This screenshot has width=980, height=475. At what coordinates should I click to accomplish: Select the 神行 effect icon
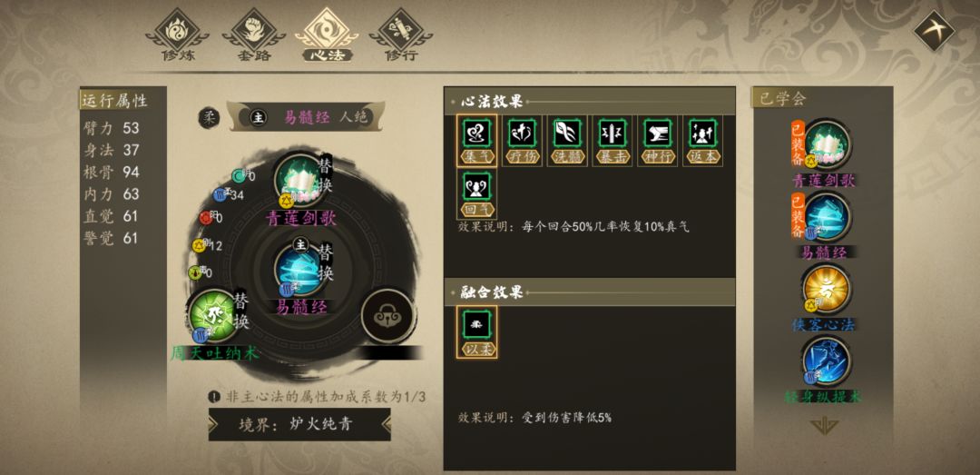(658, 140)
